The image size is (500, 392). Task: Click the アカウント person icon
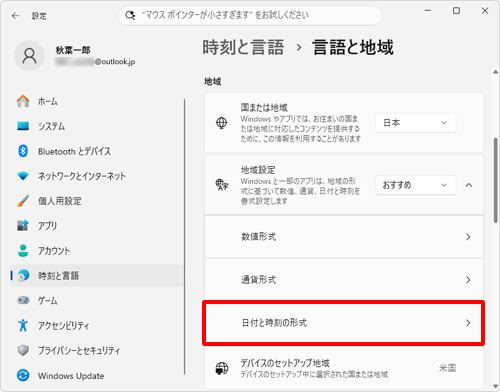click(23, 251)
